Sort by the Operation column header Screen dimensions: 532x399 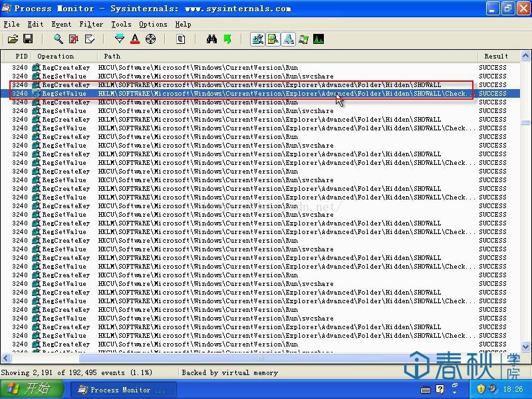(64, 57)
